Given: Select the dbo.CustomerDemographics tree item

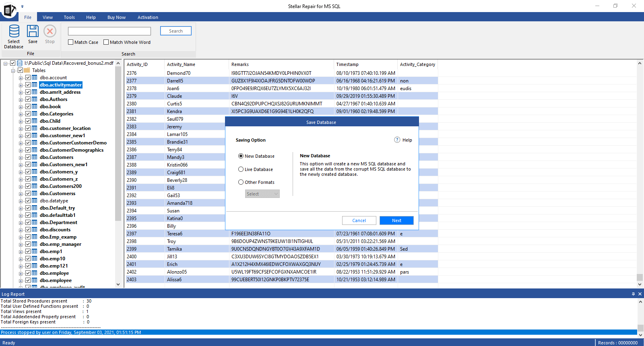Looking at the screenshot, I should point(72,150).
